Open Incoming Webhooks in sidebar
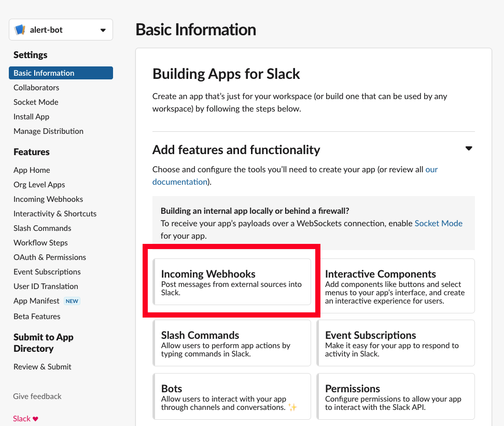The image size is (504, 426). point(48,199)
